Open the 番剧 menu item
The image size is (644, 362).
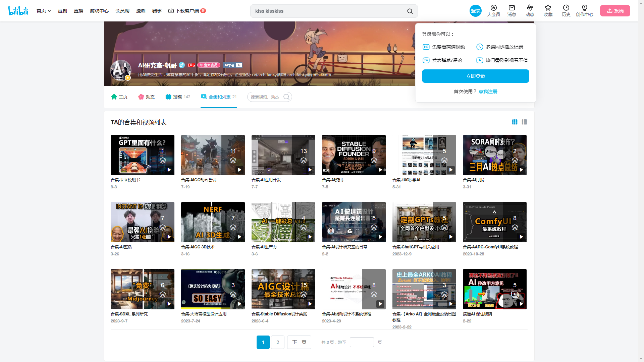pos(62,11)
